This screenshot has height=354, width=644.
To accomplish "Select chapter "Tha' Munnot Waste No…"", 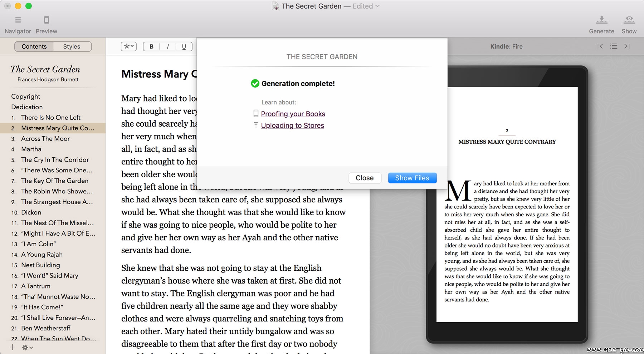I will click(53, 297).
